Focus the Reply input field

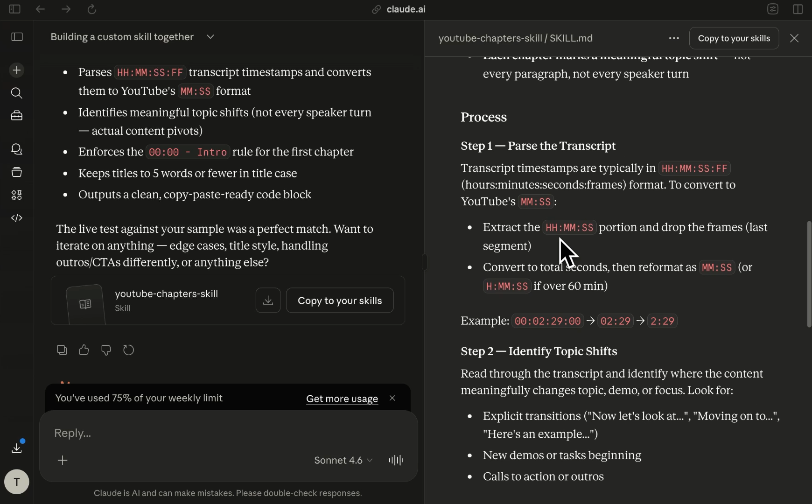tap(229, 433)
